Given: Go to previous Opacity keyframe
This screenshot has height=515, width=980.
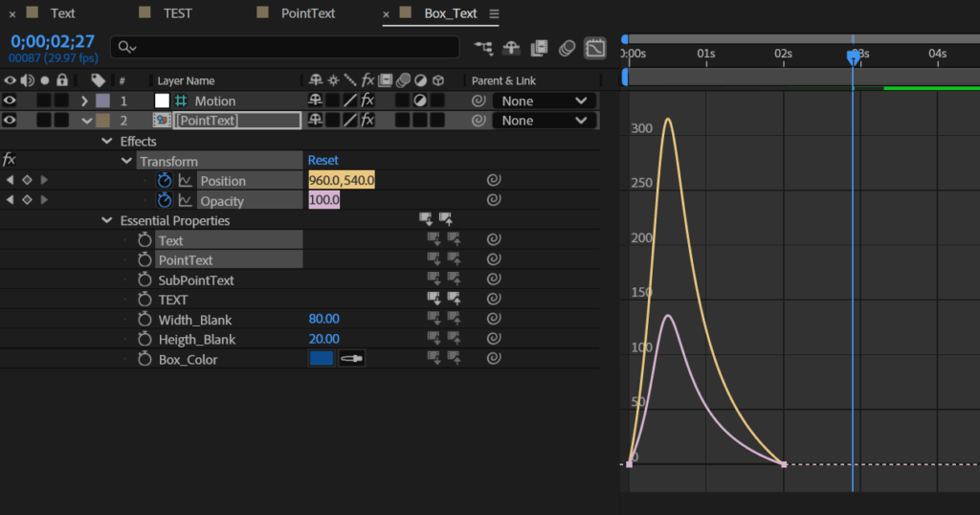Looking at the screenshot, I should 10,200.
